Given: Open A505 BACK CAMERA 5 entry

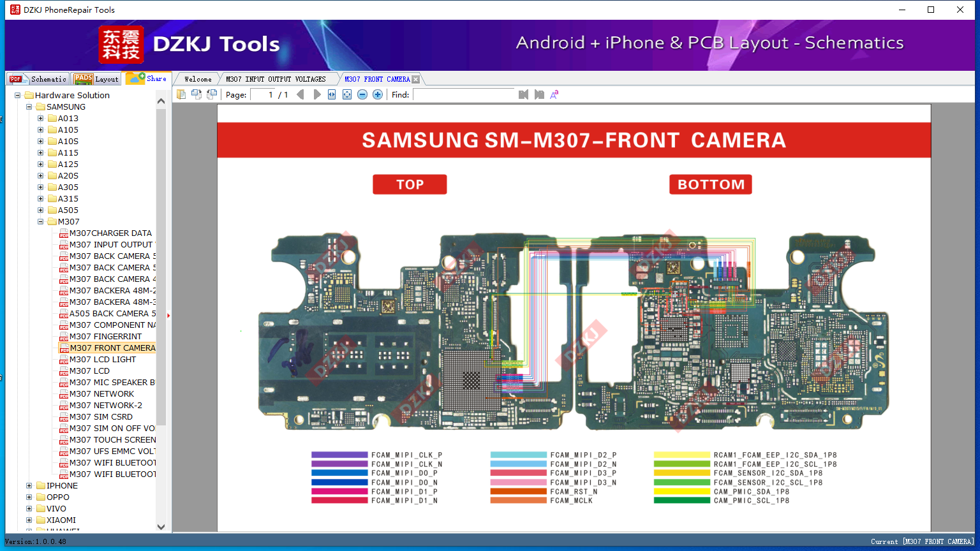Looking at the screenshot, I should click(x=113, y=314).
